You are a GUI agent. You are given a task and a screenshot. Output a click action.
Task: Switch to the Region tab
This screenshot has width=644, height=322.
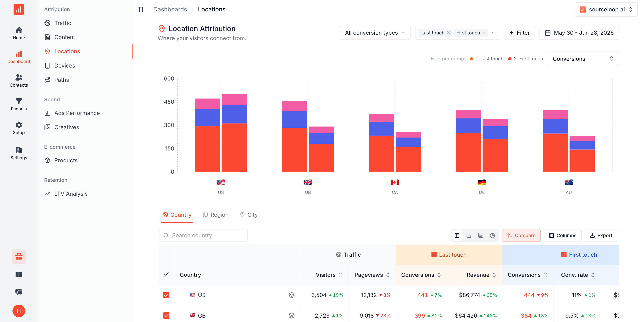(x=216, y=215)
